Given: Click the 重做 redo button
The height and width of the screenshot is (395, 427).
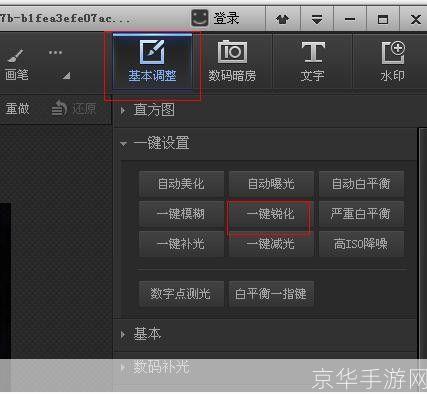Looking at the screenshot, I should point(17,109).
